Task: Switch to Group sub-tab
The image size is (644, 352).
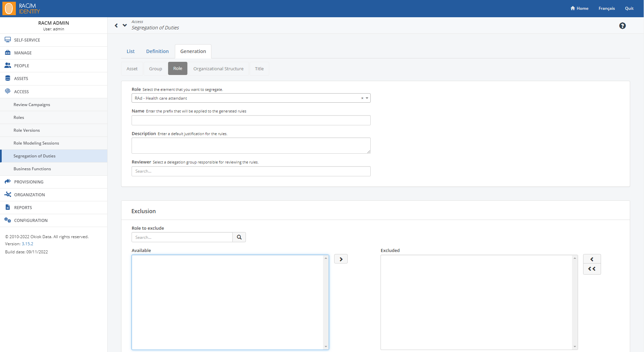Action: [x=156, y=69]
